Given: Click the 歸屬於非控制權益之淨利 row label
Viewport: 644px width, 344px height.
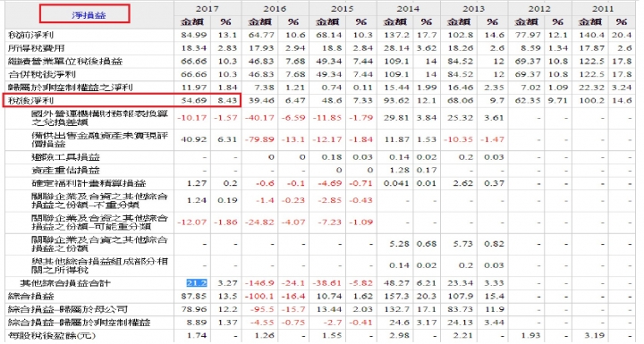Looking at the screenshot, I should 71,88.
